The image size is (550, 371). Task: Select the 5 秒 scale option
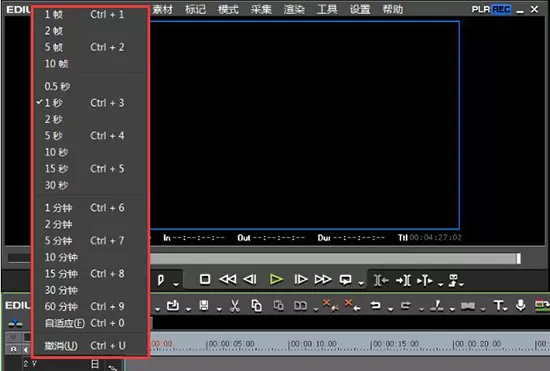coord(91,136)
